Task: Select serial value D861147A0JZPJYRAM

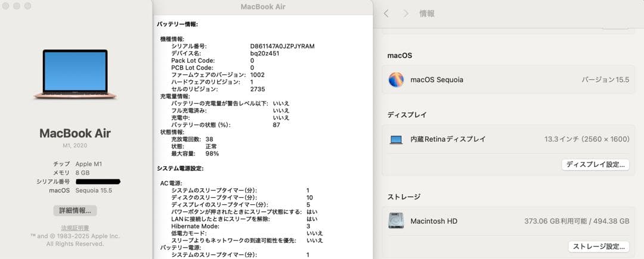Action: coord(282,46)
